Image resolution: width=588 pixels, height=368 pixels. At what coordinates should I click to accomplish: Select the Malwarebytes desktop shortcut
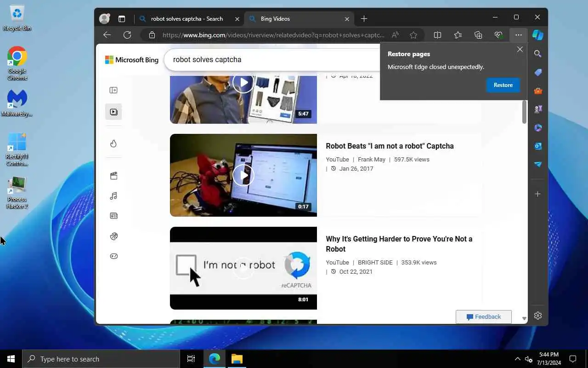17,103
